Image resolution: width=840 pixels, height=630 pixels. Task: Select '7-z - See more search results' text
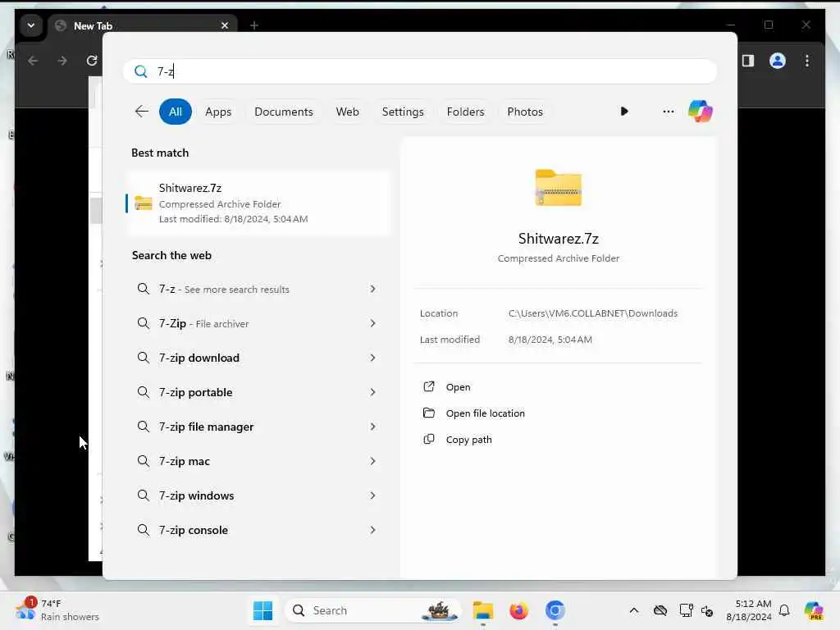click(224, 289)
